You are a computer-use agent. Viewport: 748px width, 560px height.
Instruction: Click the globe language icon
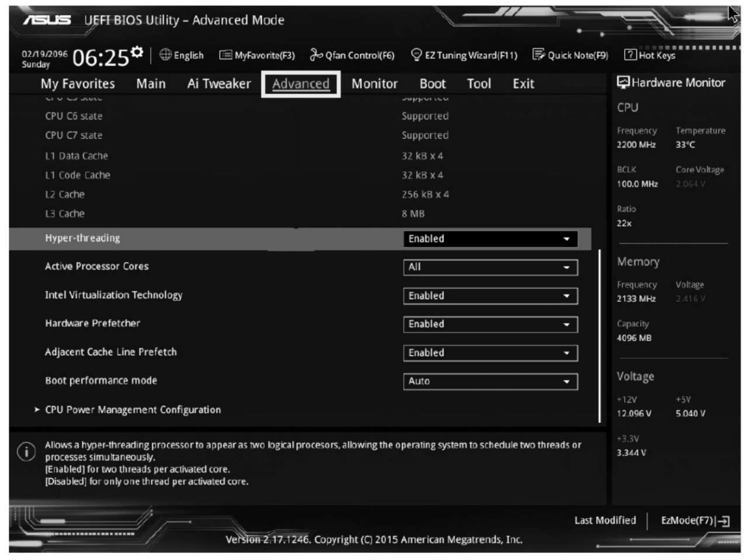pos(165,55)
